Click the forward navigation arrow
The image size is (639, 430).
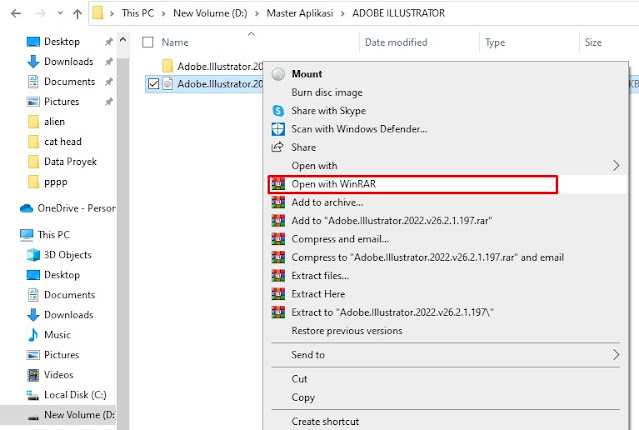pyautogui.click(x=40, y=13)
